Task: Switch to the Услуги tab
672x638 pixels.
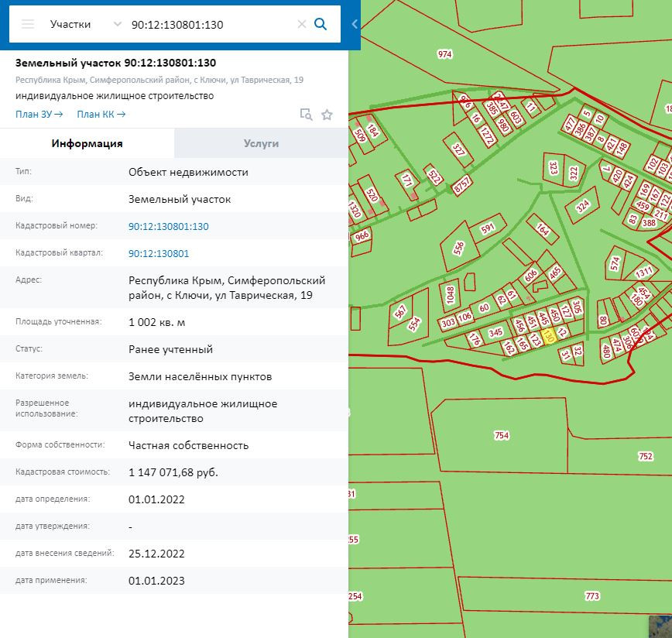Action: (x=261, y=143)
